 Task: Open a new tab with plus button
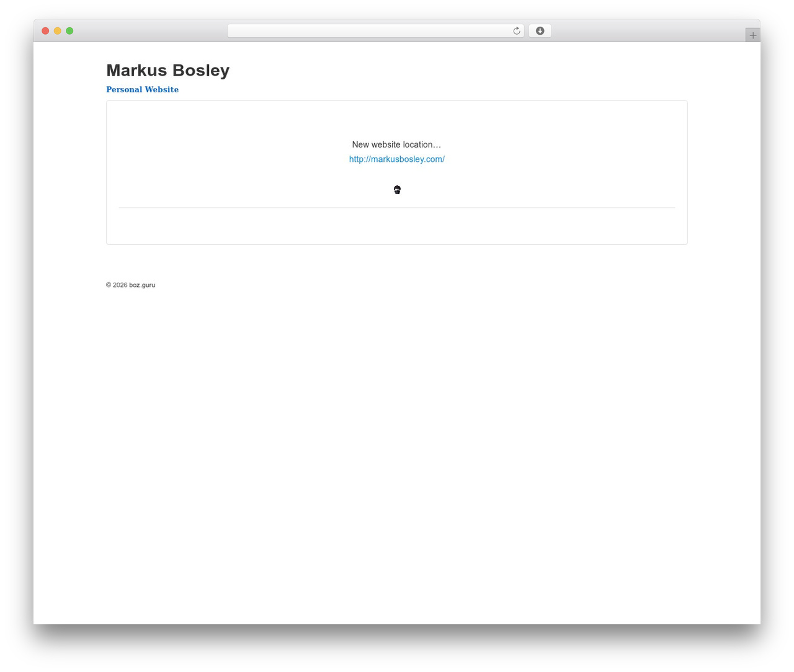pos(752,35)
